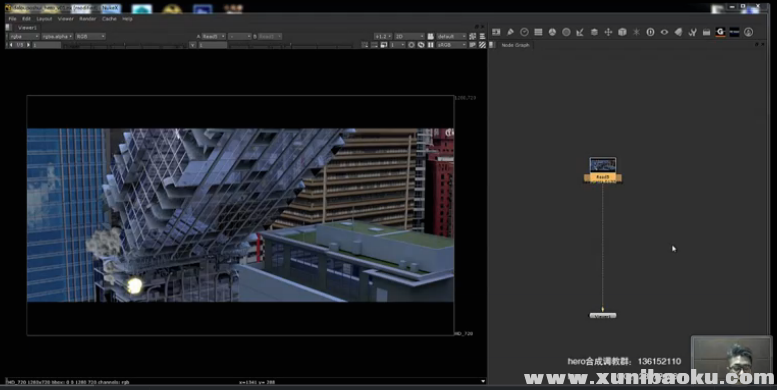Open the Draw nodes pen icon
Image resolution: width=777 pixels, height=390 pixels.
510,32
